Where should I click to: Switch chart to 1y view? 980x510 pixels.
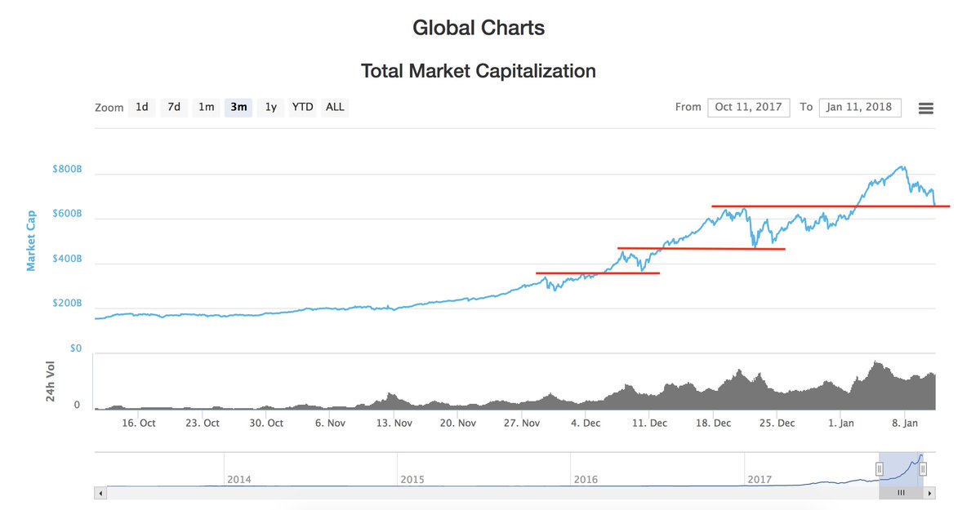click(270, 107)
